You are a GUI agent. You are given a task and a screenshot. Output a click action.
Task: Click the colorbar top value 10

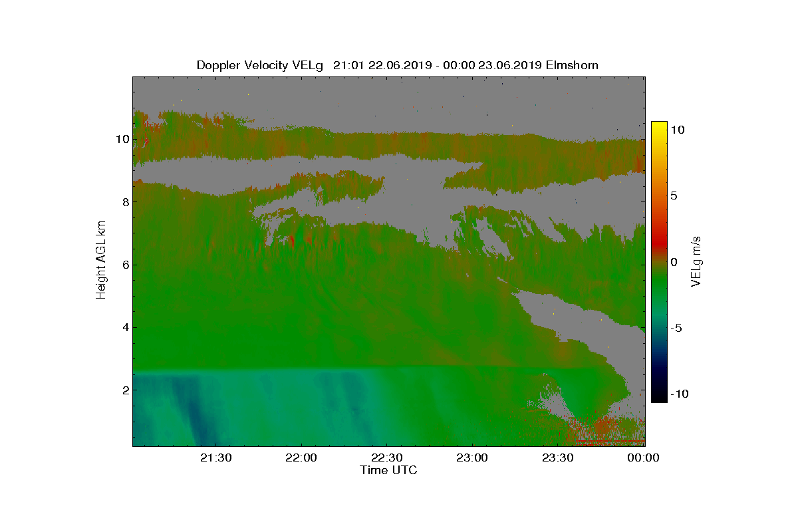[x=677, y=130]
